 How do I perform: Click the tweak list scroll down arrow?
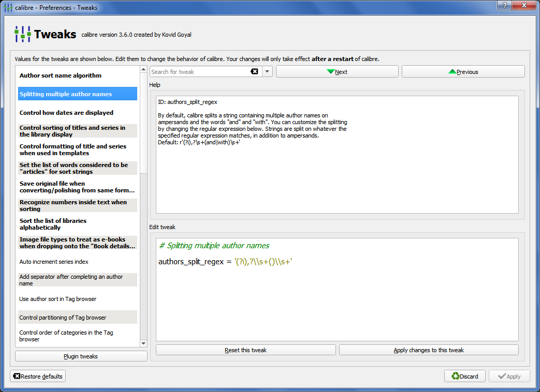click(143, 343)
